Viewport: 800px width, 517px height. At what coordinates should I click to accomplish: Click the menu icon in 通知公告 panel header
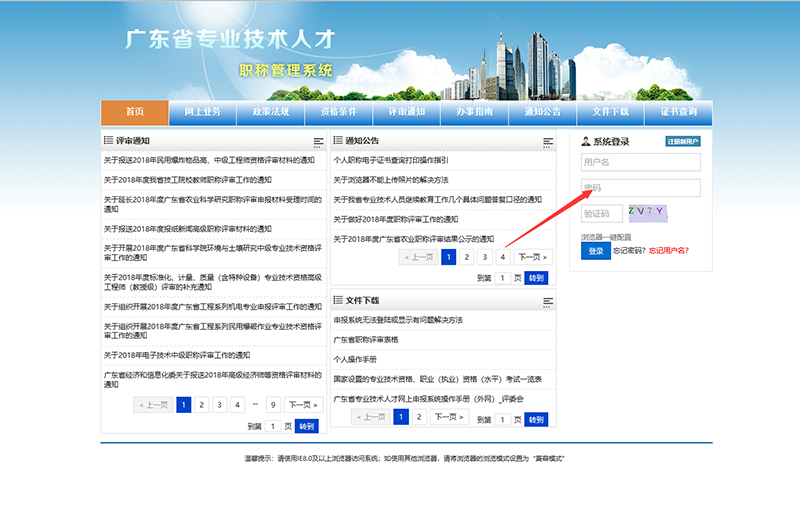(547, 142)
